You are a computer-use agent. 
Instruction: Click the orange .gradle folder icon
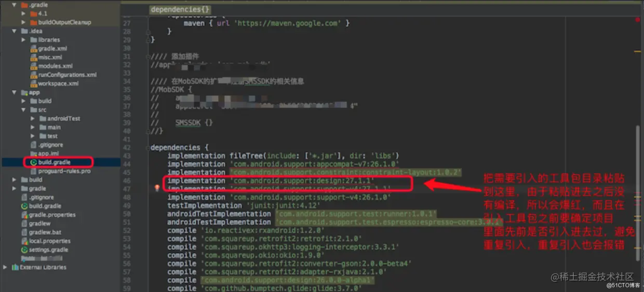24,5
